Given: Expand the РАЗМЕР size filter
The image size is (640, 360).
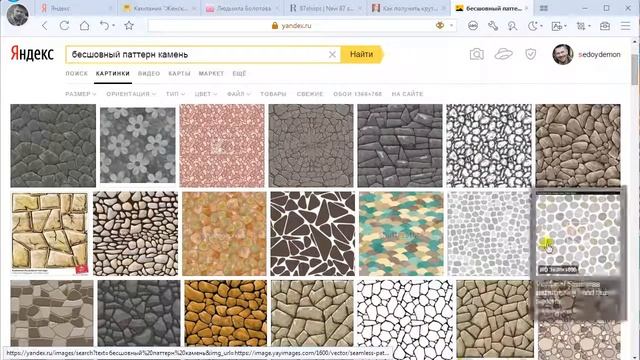Looking at the screenshot, I should (81, 94).
